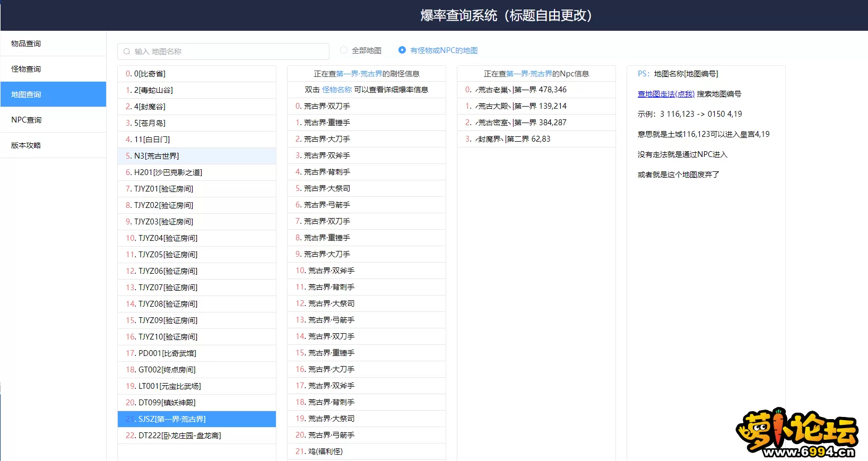Click NPC row 荒古大殿 139,214

pyautogui.click(x=536, y=106)
